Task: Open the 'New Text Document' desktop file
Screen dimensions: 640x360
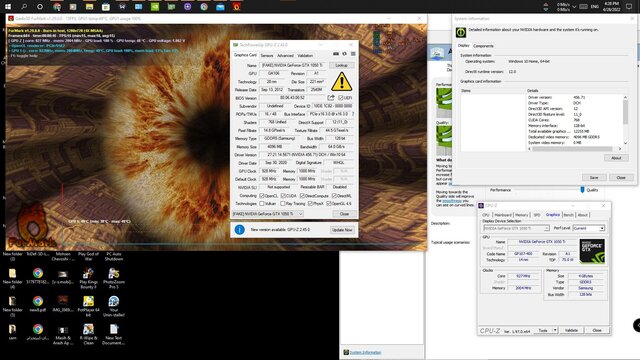Action: [x=113, y=334]
